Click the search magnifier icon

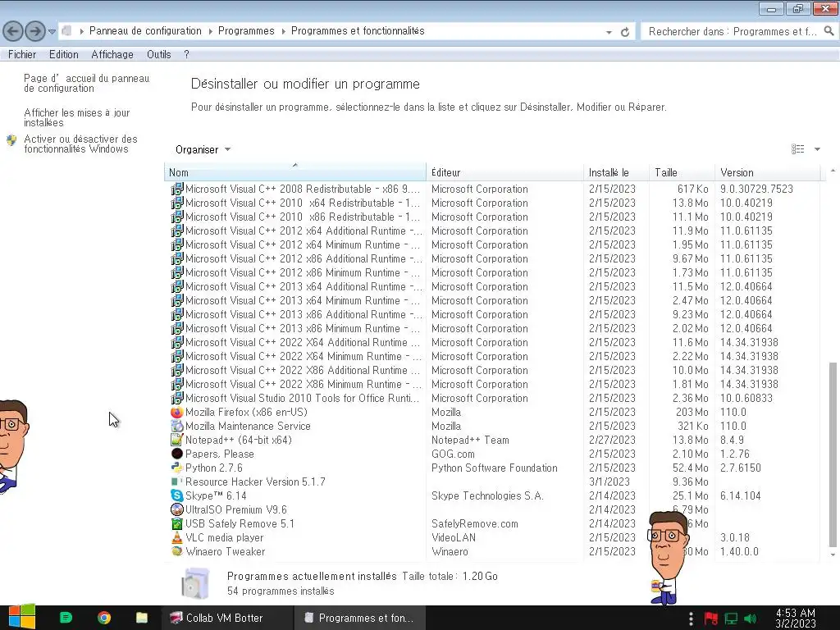829,31
